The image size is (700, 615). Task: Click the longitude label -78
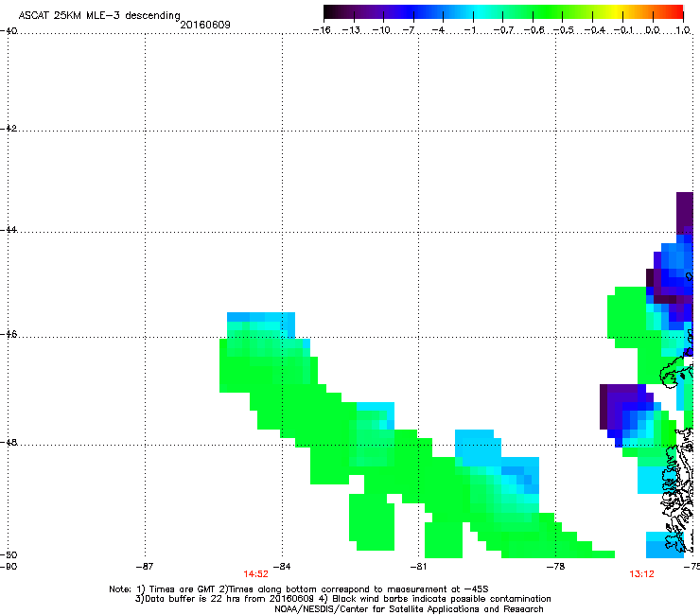click(556, 567)
